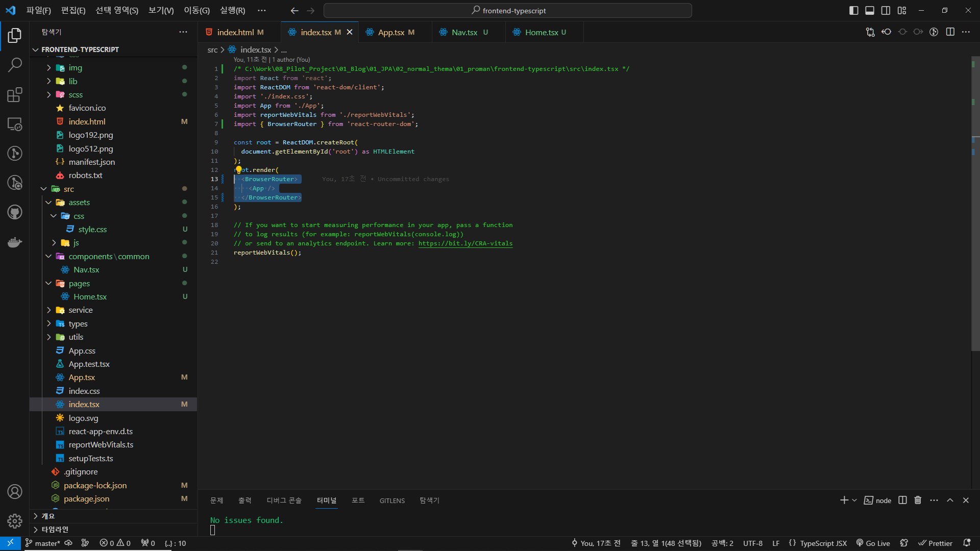
Task: Kill the terminal with trash icon
Action: [918, 500]
